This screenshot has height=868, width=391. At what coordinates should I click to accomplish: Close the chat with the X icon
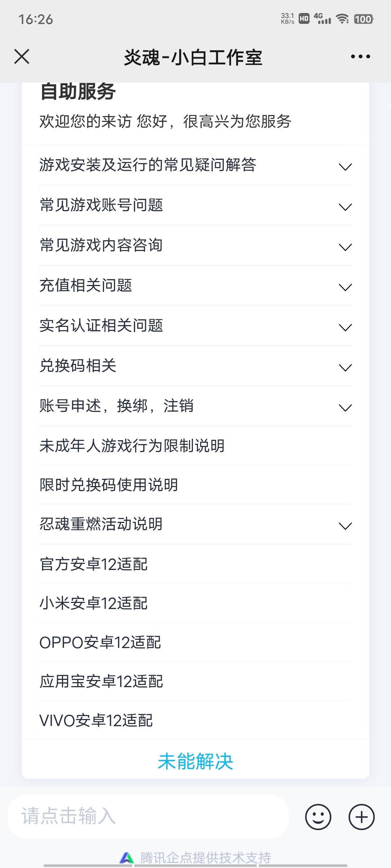(22, 57)
